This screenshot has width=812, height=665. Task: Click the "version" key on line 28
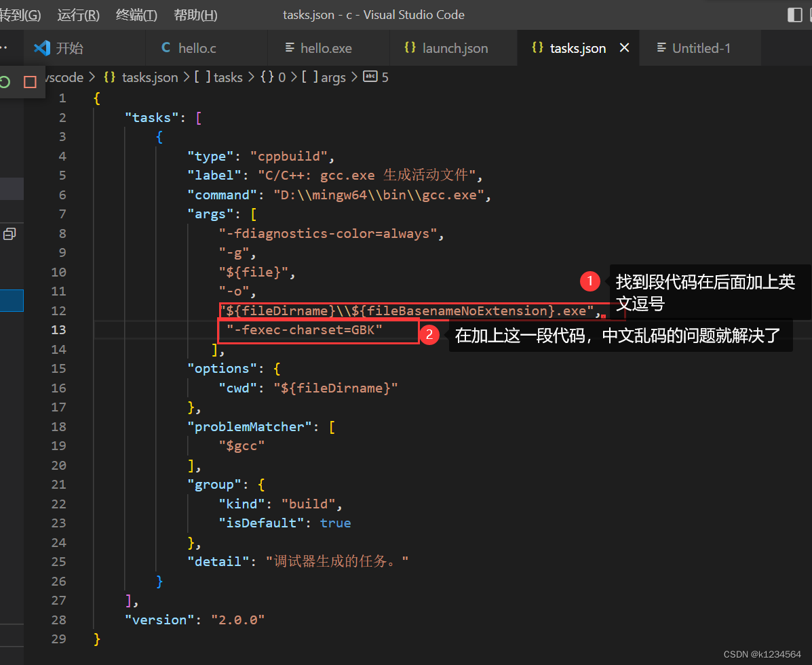[x=159, y=620]
